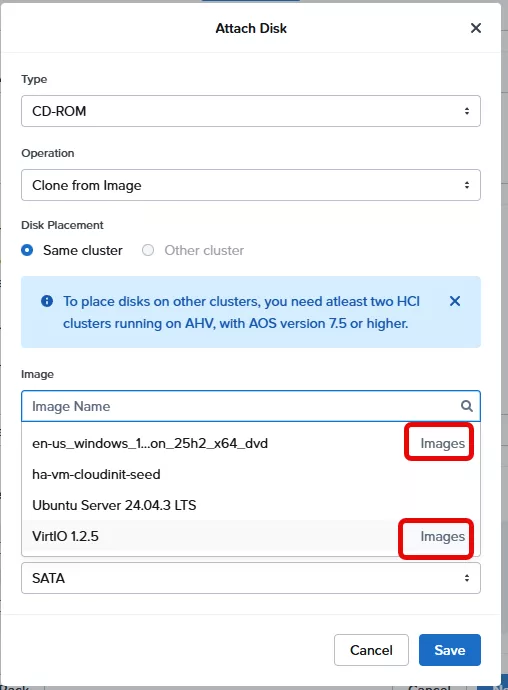Open the Type dropdown showing CD-ROM
The image size is (508, 690).
click(251, 111)
